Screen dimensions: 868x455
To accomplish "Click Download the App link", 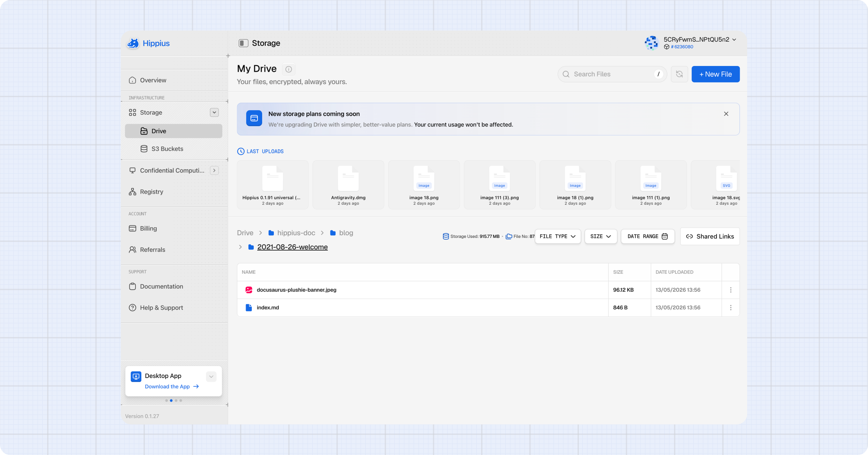I will pyautogui.click(x=172, y=386).
